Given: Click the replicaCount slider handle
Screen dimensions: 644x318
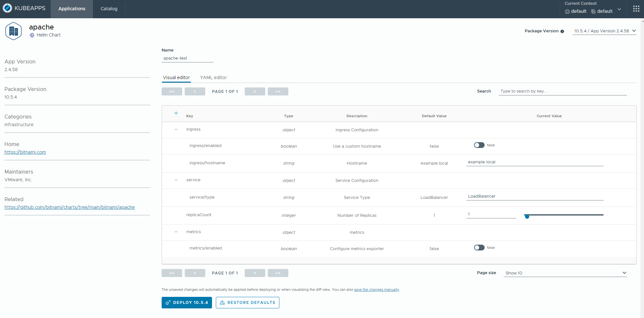Looking at the screenshot, I should pos(527,216).
